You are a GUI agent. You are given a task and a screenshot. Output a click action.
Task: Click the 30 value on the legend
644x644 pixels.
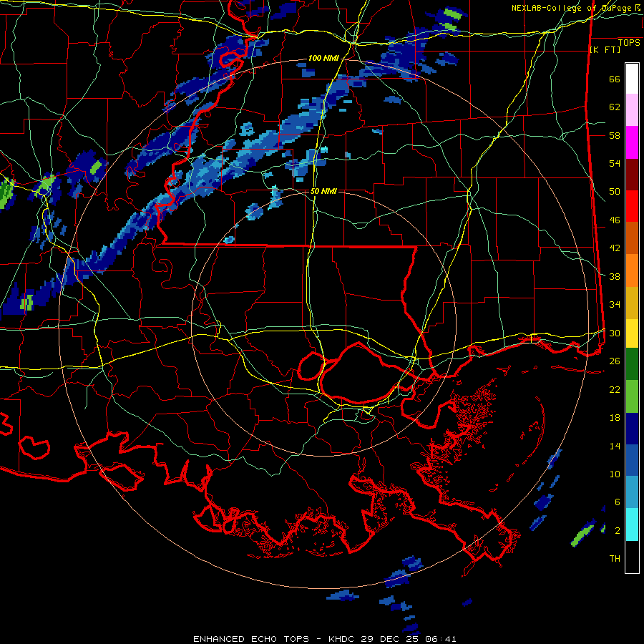point(615,333)
